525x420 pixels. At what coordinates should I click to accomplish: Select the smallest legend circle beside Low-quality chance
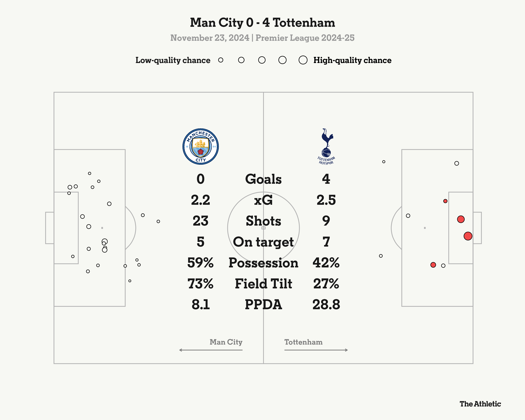pyautogui.click(x=221, y=60)
